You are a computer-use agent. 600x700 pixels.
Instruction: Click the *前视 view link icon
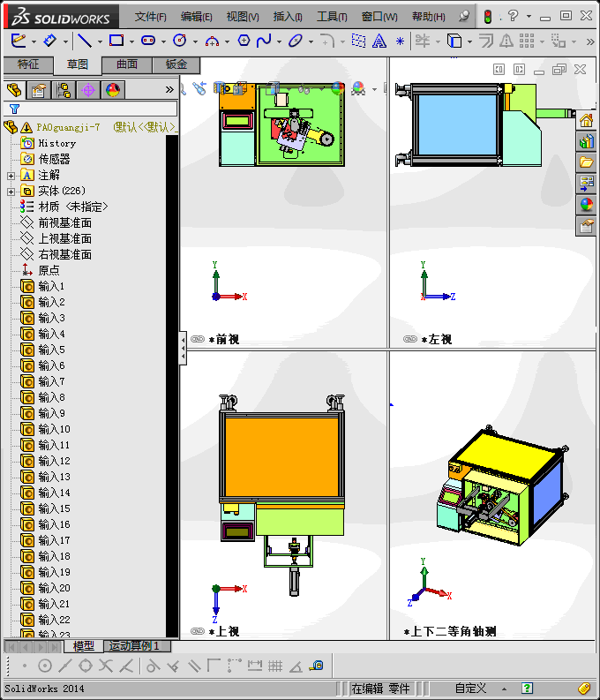[198, 339]
